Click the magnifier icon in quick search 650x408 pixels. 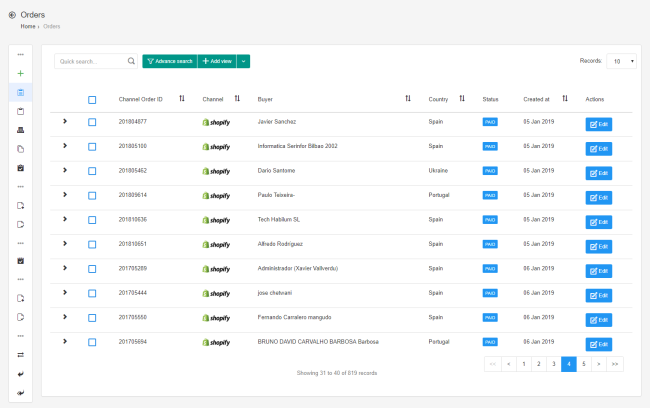tap(131, 61)
